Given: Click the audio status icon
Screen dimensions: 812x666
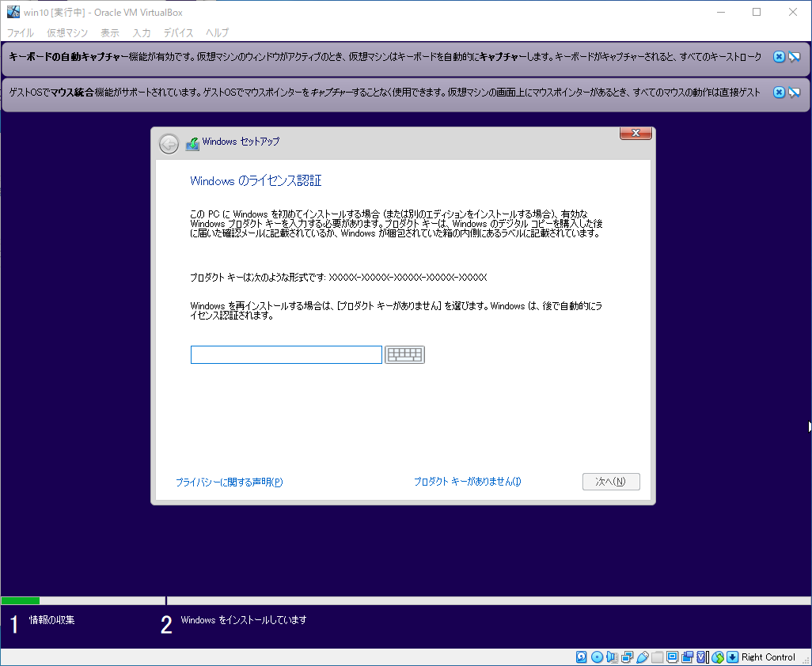Looking at the screenshot, I should tap(612, 657).
